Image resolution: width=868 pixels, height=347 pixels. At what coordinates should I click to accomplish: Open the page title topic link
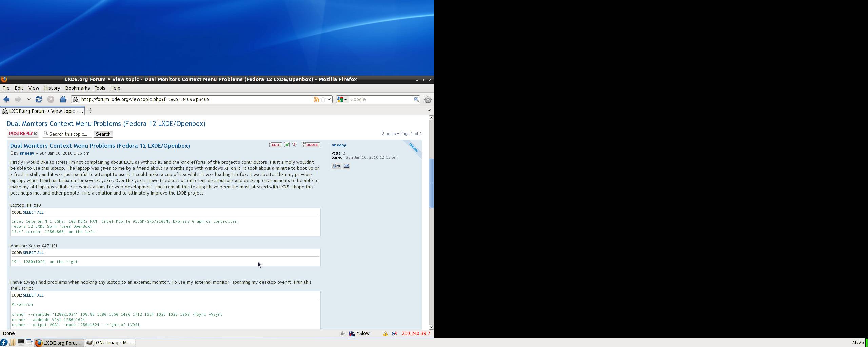tap(106, 124)
